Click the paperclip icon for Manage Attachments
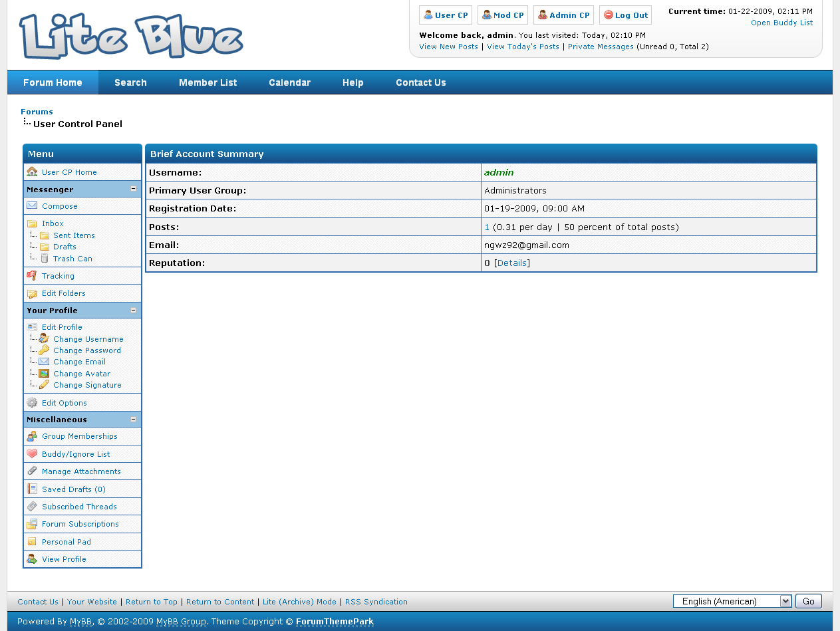Screen dimensions: 840x631 click(x=32, y=471)
